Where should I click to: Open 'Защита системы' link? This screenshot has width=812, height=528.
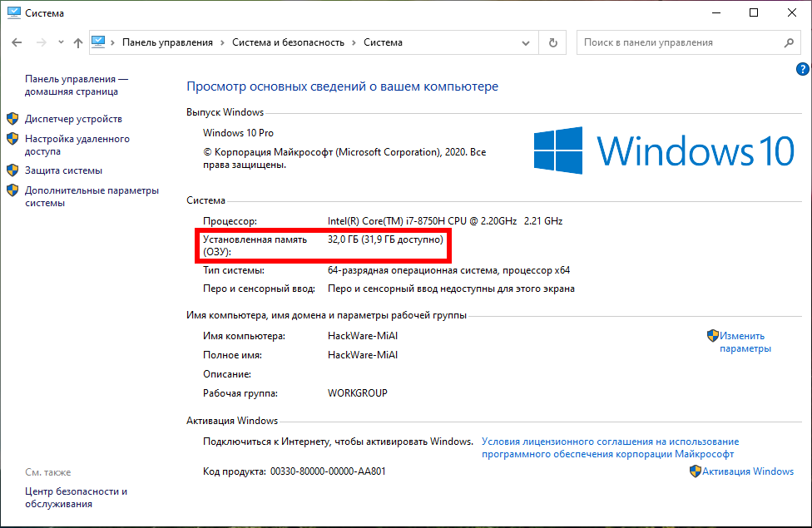64,170
